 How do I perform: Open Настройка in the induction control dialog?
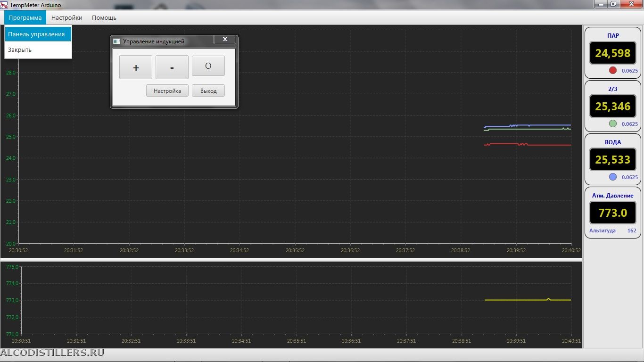167,90
